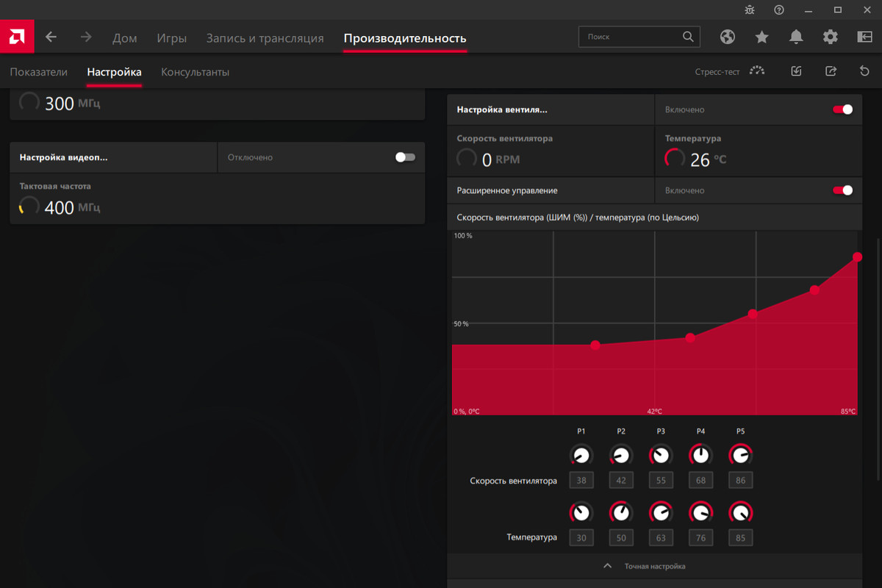
Task: Click the Стресс-тест label
Action: pos(717,72)
